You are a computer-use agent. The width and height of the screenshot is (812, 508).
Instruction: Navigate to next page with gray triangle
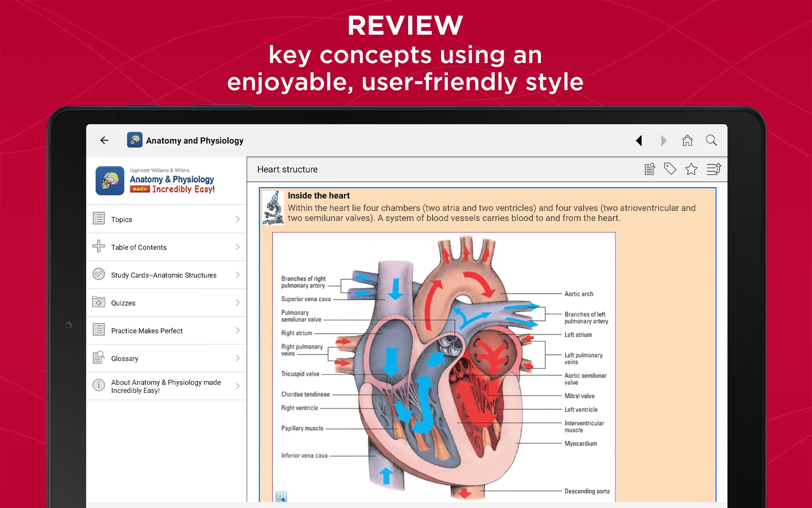coord(664,140)
